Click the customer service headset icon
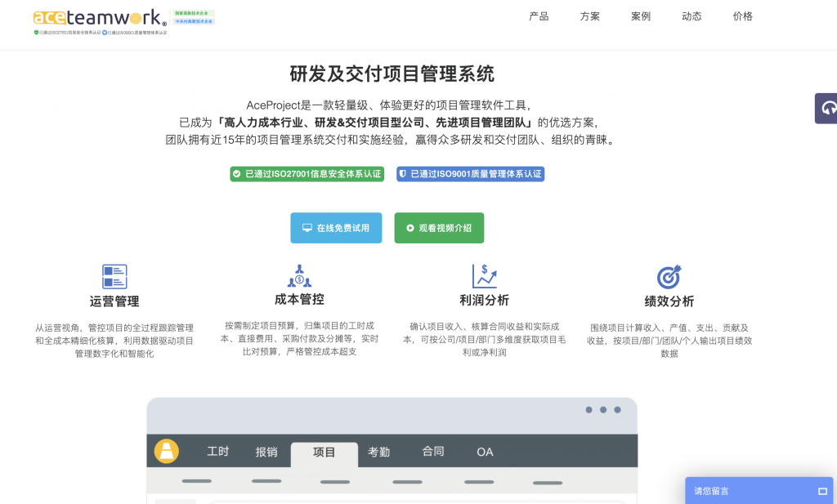 pyautogui.click(x=828, y=109)
